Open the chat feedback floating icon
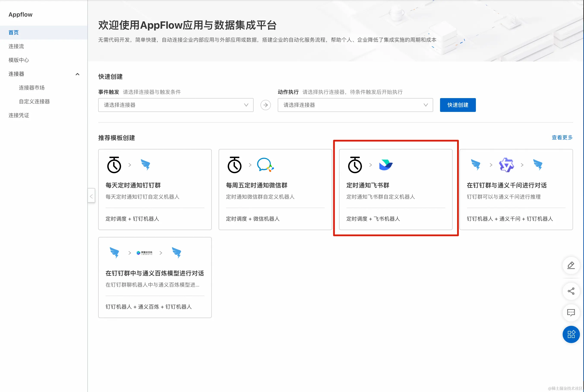 (x=571, y=312)
